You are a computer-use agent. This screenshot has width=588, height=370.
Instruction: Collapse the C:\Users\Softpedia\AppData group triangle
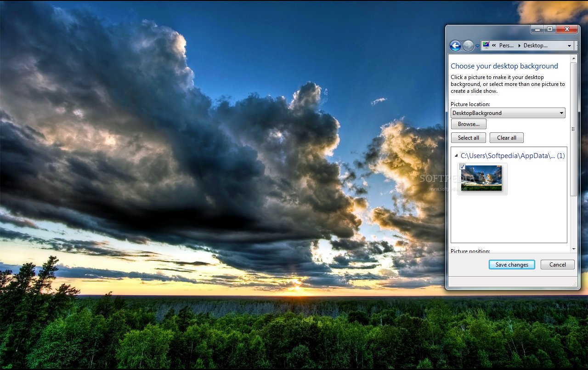456,156
